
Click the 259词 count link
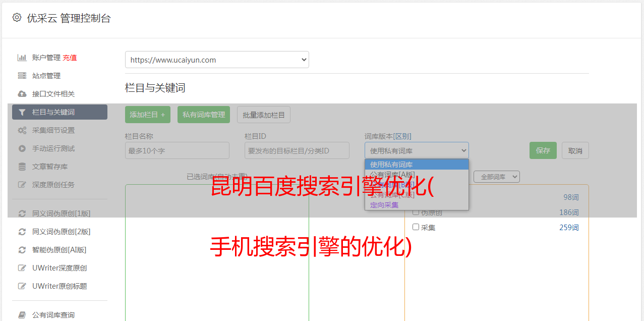point(569,228)
